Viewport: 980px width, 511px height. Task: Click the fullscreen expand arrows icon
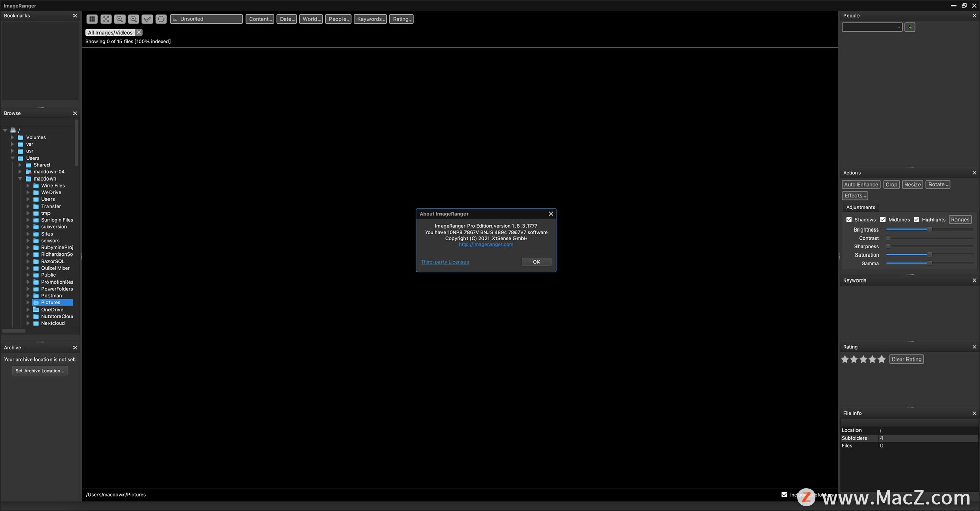point(106,19)
